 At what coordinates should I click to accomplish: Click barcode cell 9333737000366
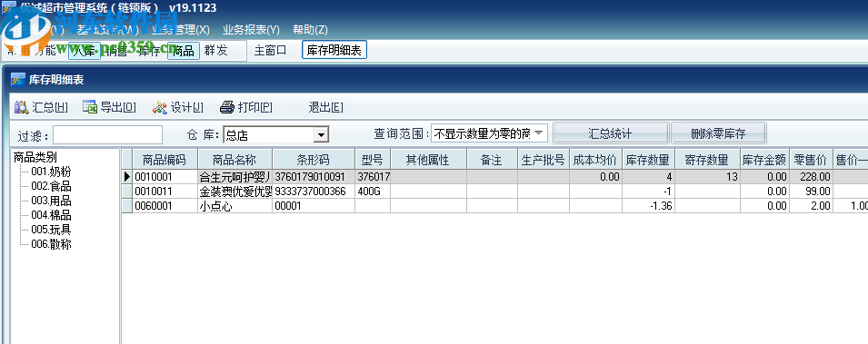[x=314, y=192]
